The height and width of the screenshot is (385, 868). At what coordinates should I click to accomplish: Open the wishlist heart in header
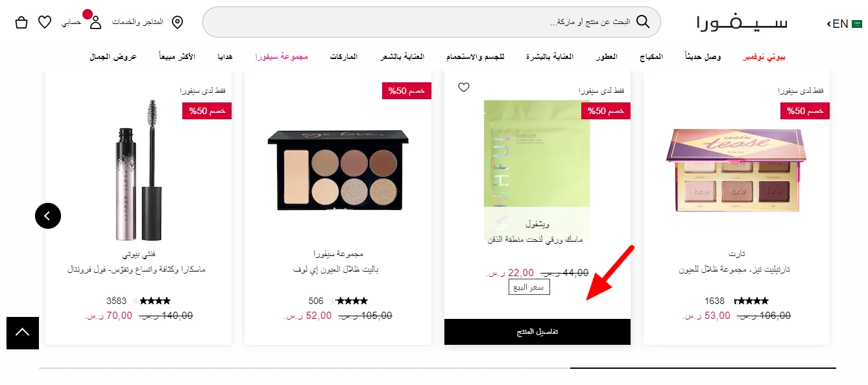[45, 22]
